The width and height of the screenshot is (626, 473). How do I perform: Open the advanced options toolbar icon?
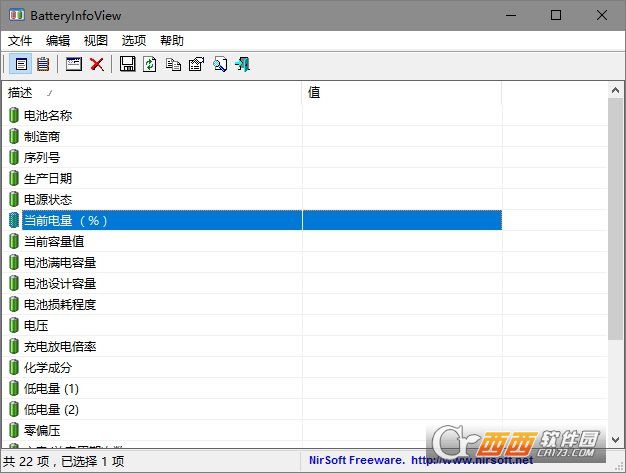point(196,64)
